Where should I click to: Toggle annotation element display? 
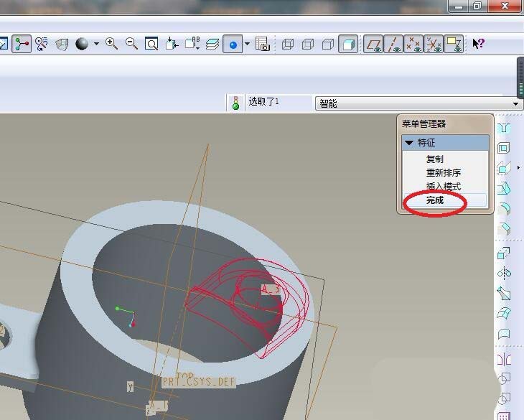(454, 44)
